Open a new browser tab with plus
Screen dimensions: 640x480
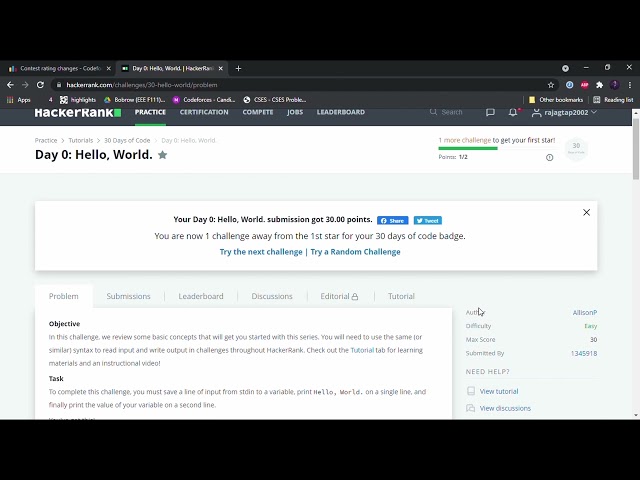click(238, 69)
